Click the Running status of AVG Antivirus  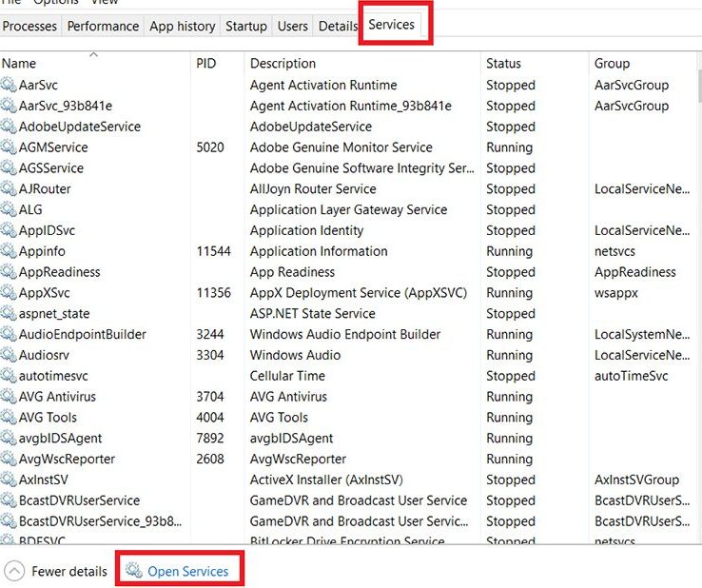point(510,397)
